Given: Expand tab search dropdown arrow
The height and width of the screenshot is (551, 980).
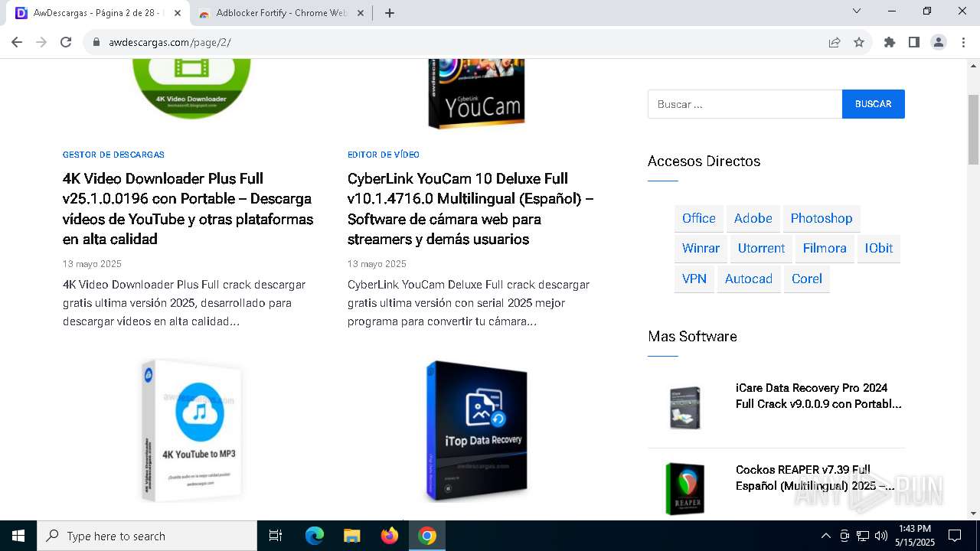Looking at the screenshot, I should [857, 11].
